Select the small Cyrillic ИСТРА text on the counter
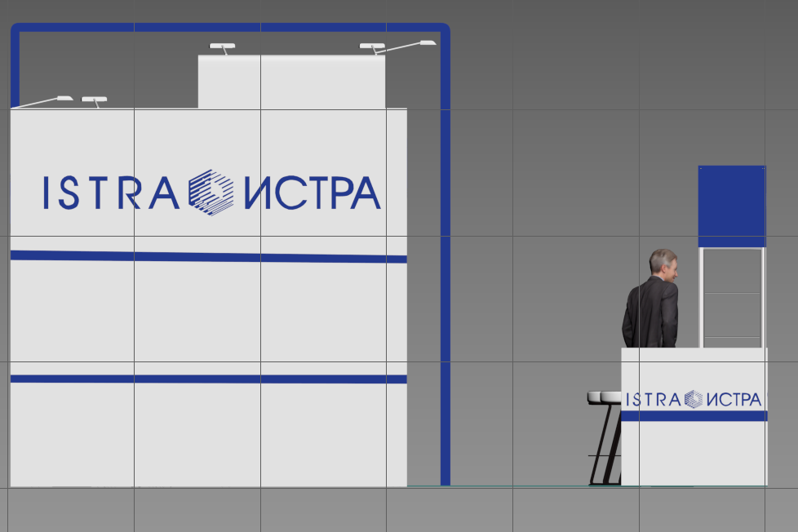The width and height of the screenshot is (798, 532). pyautogui.click(x=734, y=400)
